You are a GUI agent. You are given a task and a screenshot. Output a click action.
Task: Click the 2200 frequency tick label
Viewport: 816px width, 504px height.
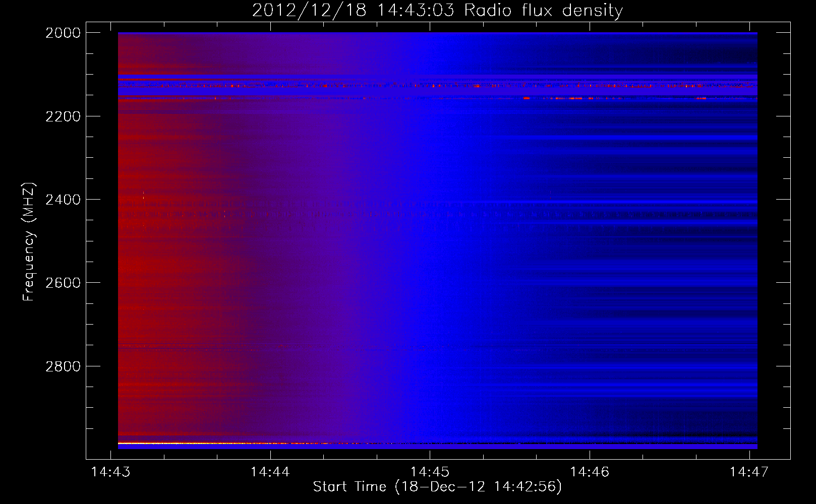point(63,116)
